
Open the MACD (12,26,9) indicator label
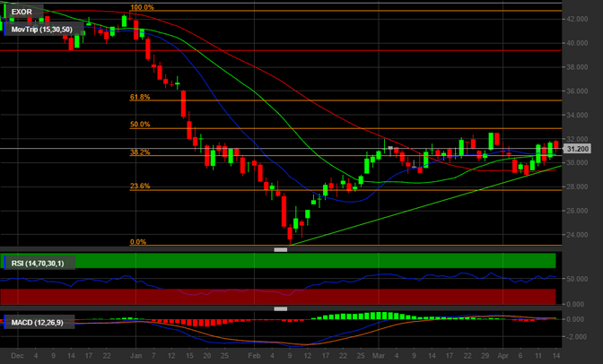(x=36, y=321)
